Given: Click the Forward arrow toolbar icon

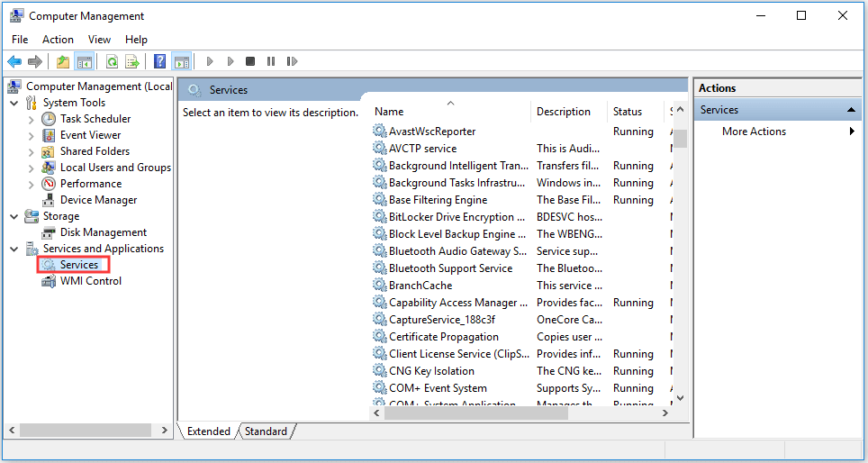Looking at the screenshot, I should click(x=35, y=61).
